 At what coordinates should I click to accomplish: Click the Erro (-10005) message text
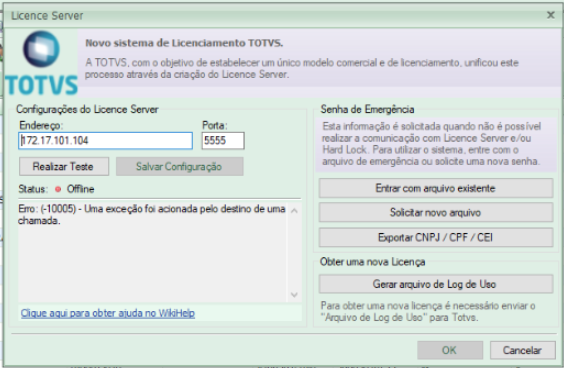152,215
